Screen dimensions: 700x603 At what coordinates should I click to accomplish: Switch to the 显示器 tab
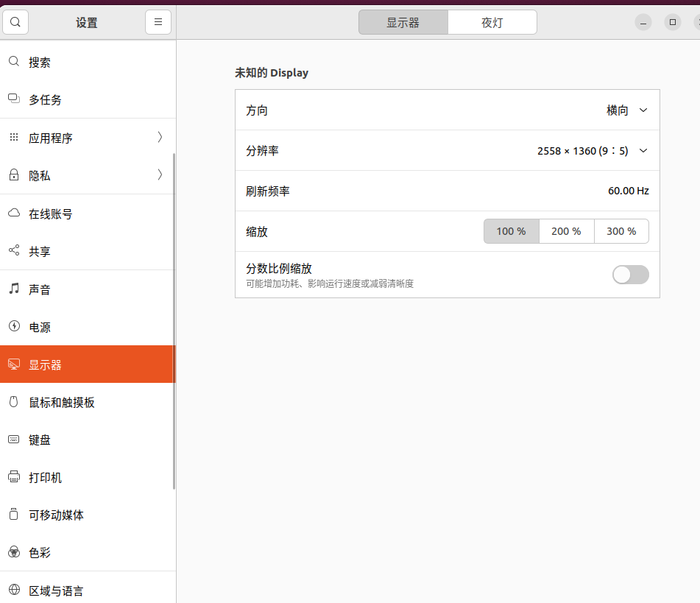pyautogui.click(x=403, y=22)
